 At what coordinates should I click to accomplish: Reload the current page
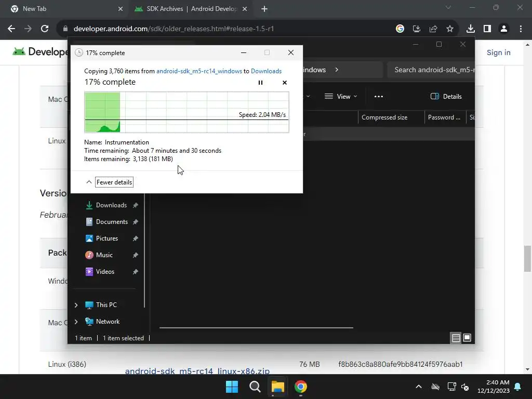[45, 29]
